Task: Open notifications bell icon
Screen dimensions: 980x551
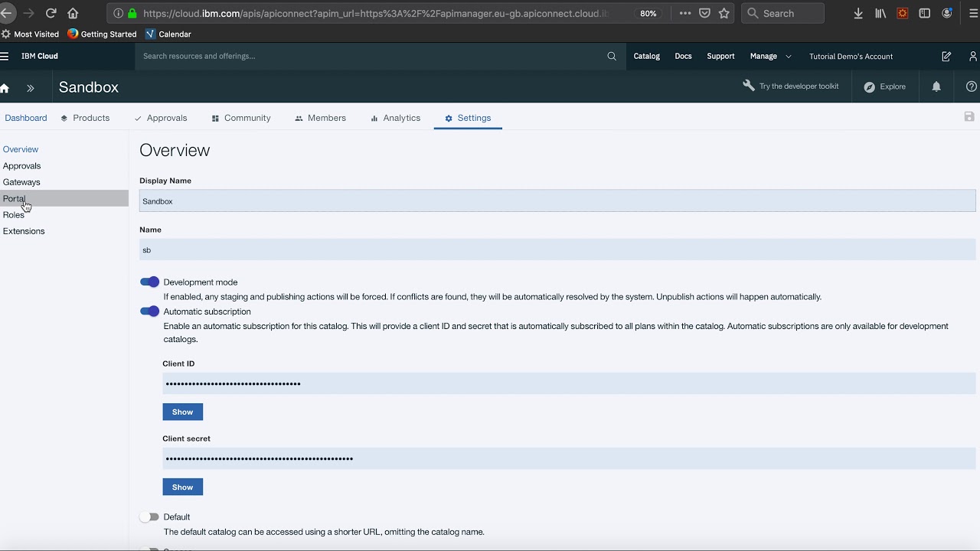Action: pos(936,86)
